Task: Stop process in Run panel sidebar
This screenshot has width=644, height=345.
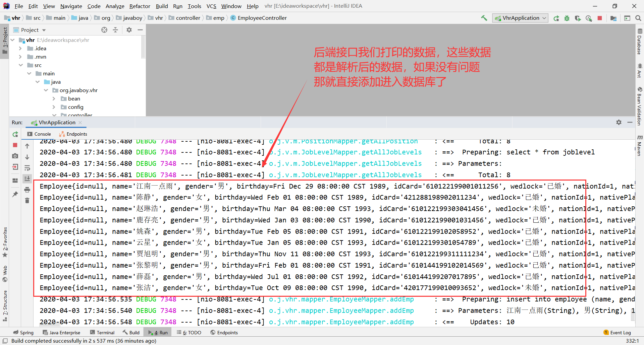Action: 15,145
